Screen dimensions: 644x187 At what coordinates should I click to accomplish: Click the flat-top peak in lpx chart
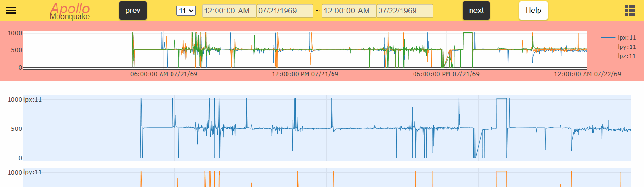pyautogui.click(x=502, y=99)
